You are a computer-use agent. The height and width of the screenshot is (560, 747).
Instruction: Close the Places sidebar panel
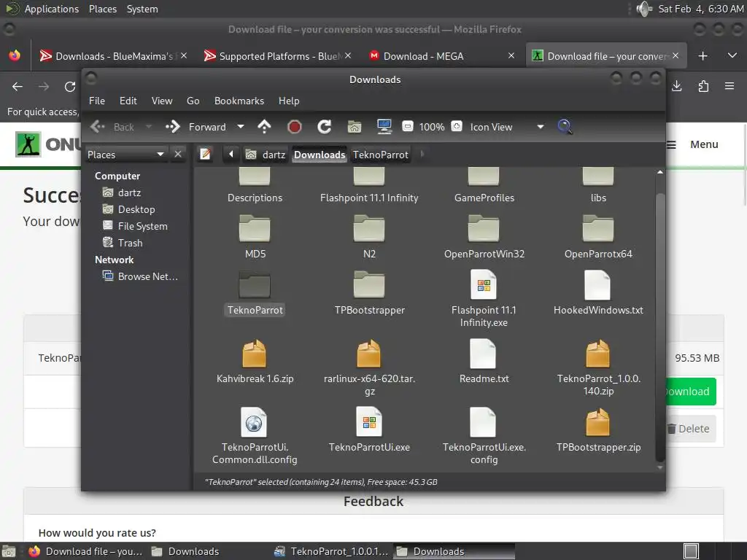click(178, 155)
